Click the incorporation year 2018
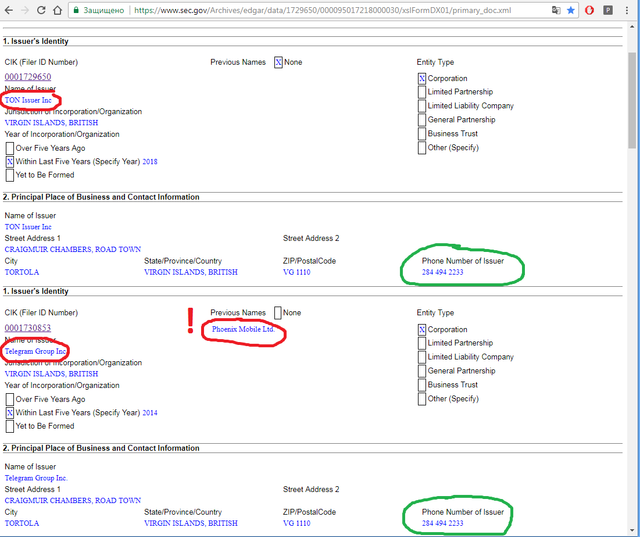Image resolution: width=640 pixels, height=537 pixels. (150, 162)
